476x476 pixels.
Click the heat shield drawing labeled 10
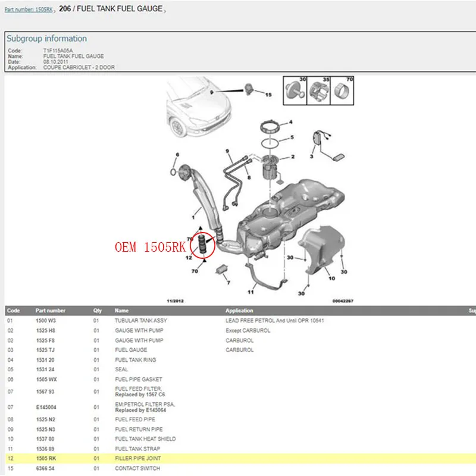[322, 249]
